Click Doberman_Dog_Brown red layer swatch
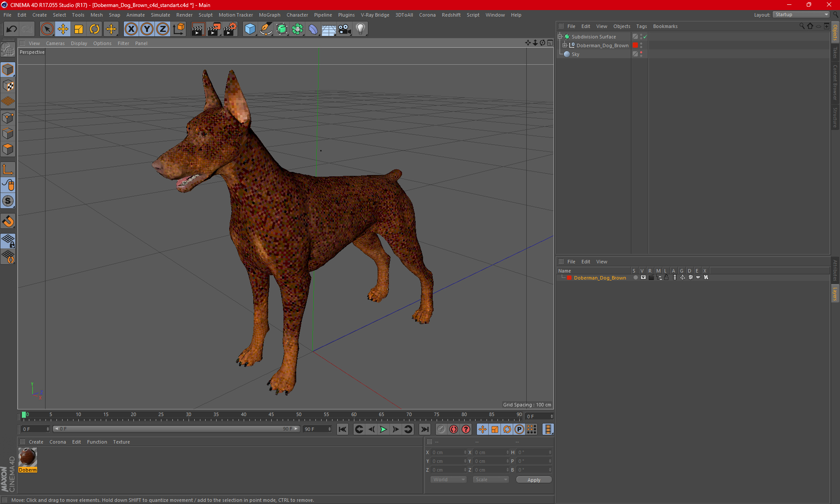Screen dimensions: 840x504 pyautogui.click(x=635, y=45)
